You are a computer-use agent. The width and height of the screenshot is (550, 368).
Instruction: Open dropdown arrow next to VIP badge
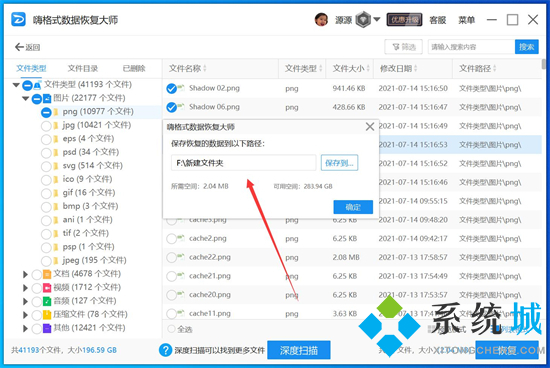click(377, 19)
